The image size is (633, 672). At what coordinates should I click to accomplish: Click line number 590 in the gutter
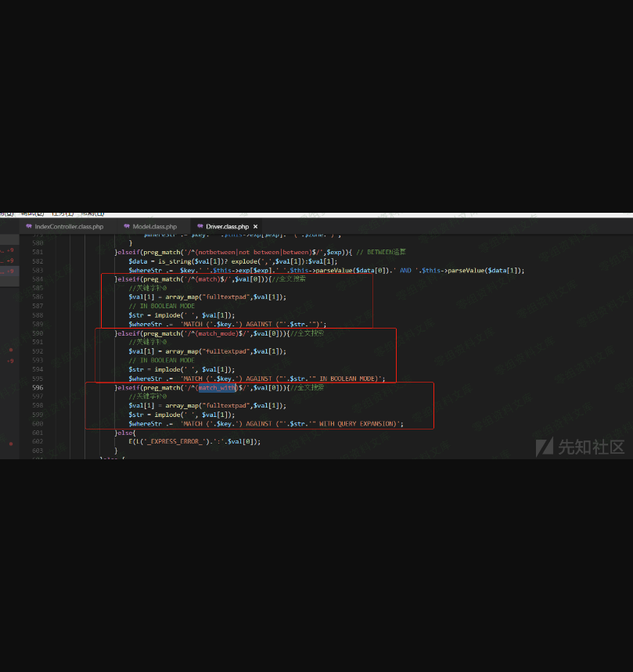[x=38, y=333]
